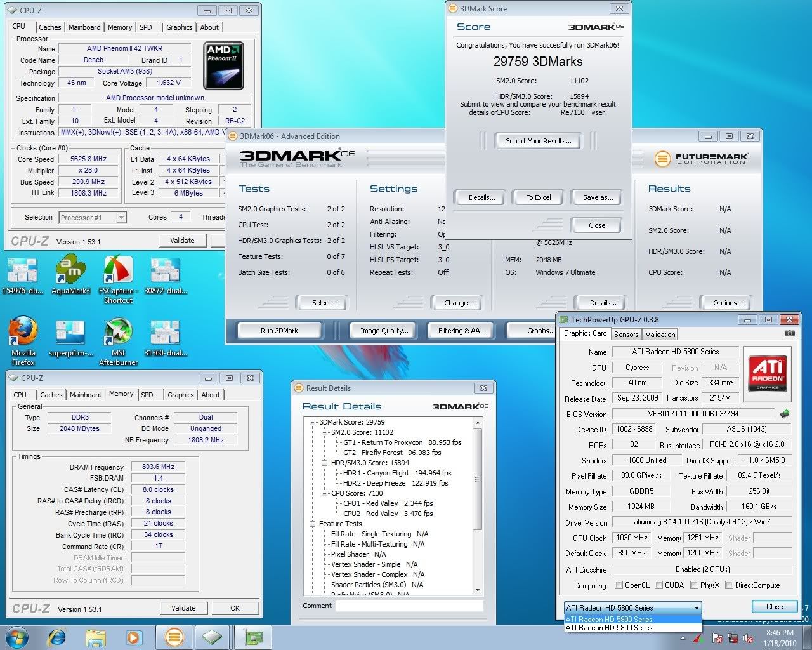Switch to CPU-Z chip taskbar button
The width and height of the screenshot is (812, 650).
coord(212,637)
